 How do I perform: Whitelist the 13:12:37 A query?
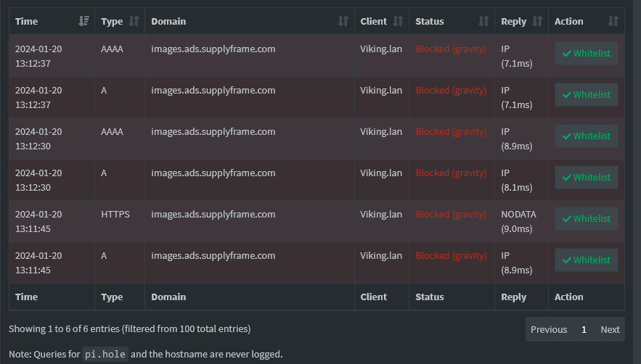pyautogui.click(x=587, y=95)
